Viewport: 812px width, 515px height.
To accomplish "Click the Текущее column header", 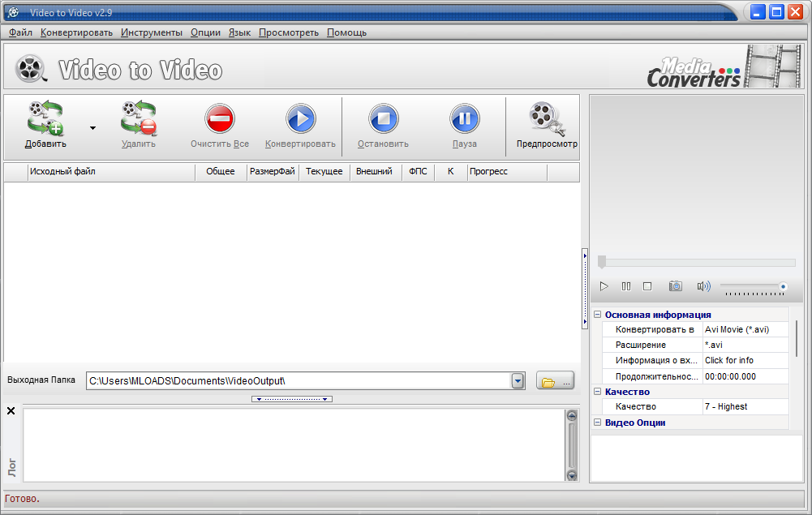I will click(324, 172).
